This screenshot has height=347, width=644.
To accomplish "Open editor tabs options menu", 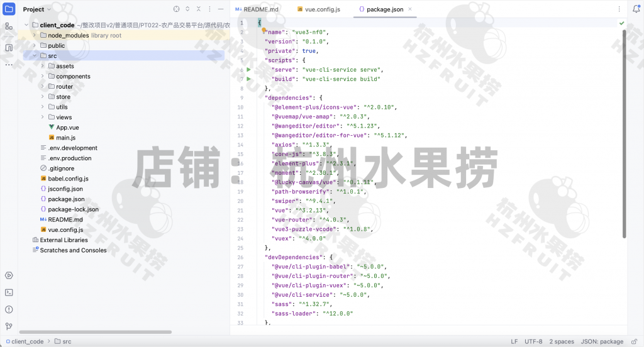I will pyautogui.click(x=619, y=9).
